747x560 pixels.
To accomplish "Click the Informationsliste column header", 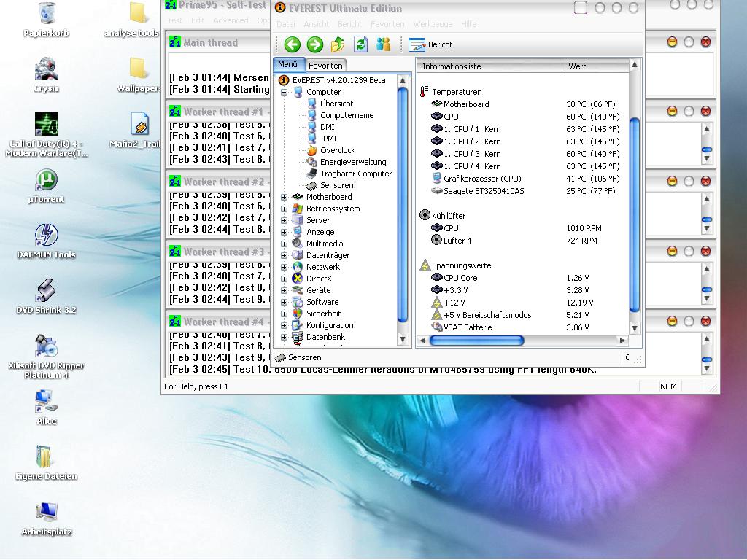I will 489,66.
